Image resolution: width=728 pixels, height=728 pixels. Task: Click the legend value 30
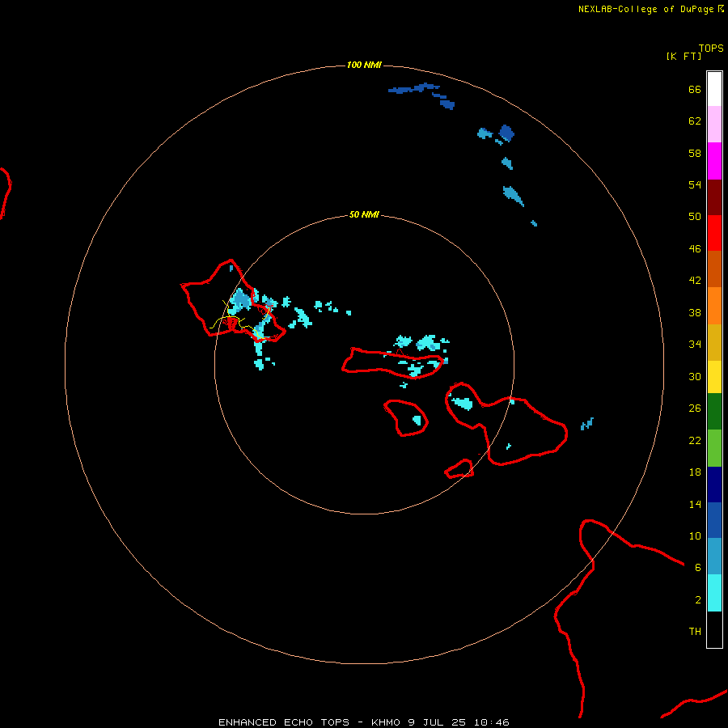point(695,376)
